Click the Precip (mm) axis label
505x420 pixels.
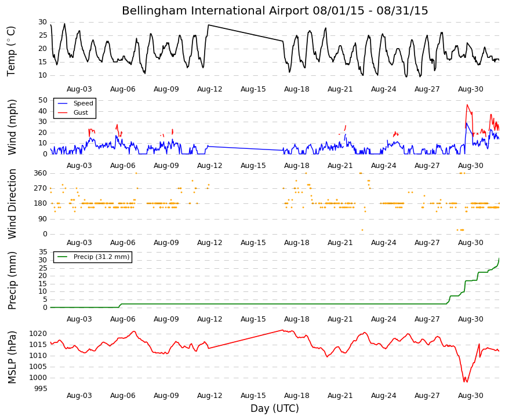point(12,280)
